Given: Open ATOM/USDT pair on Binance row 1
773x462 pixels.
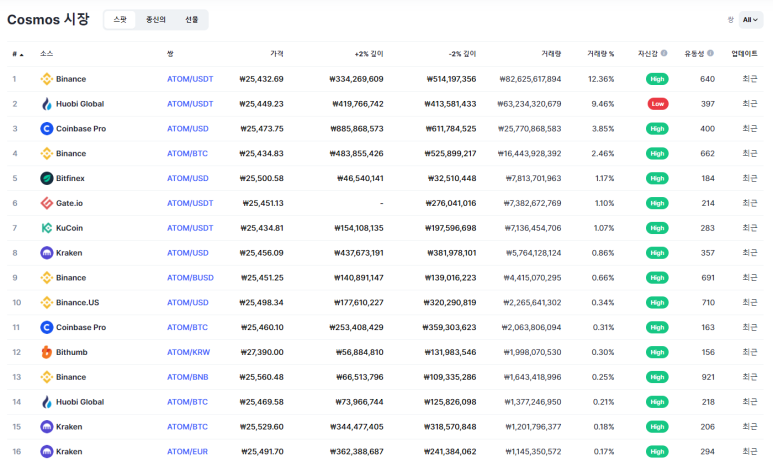Looking at the screenshot, I should pos(190,79).
